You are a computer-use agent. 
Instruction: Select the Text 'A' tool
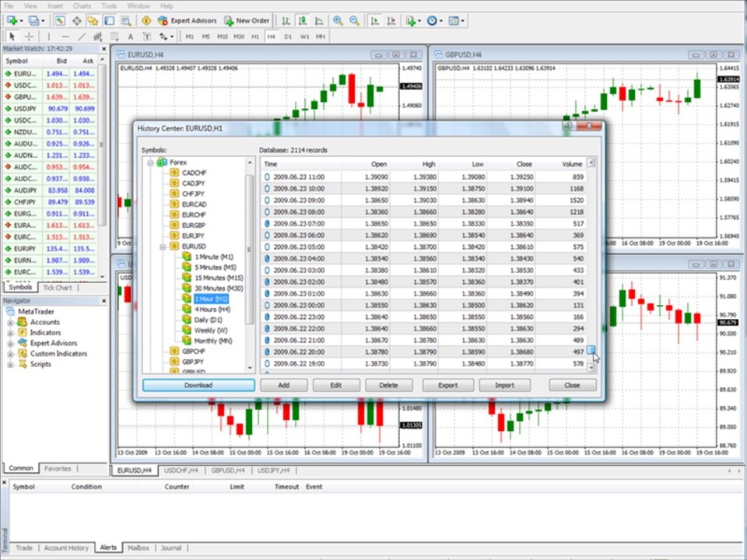pyautogui.click(x=131, y=37)
